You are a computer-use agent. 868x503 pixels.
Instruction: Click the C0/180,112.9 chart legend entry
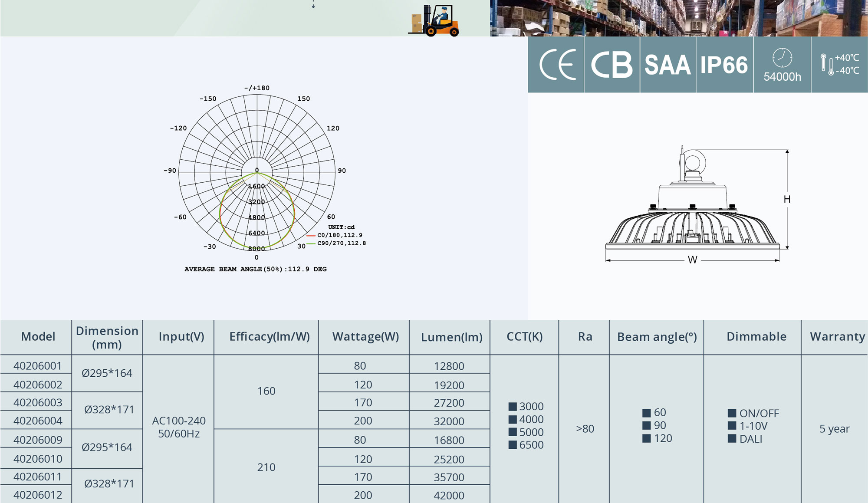pos(334,235)
